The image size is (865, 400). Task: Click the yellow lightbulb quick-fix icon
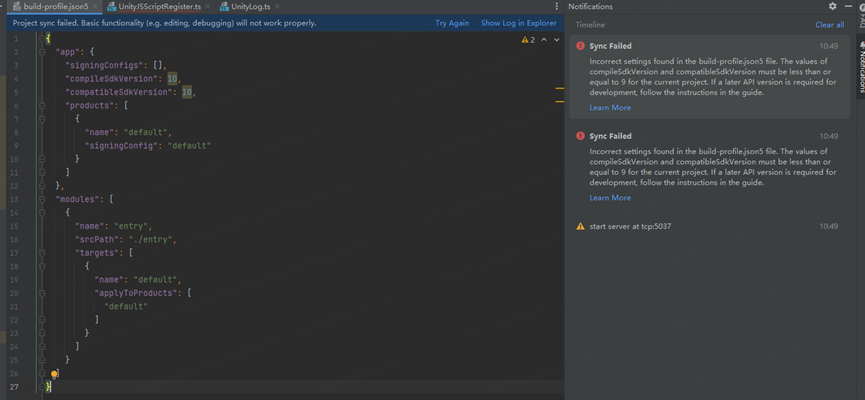55,374
